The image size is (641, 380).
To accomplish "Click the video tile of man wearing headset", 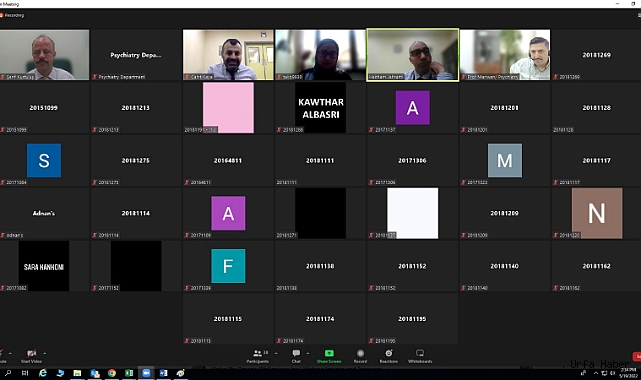I will pos(504,55).
